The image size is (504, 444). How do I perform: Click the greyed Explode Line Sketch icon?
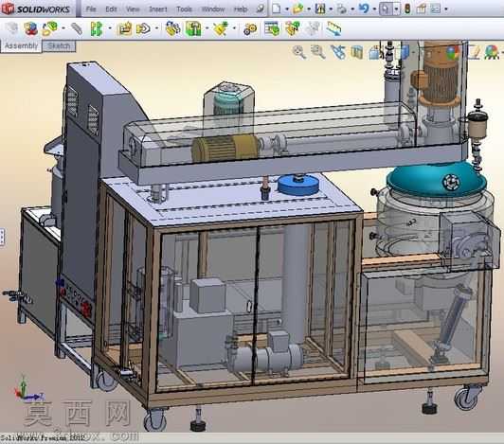pos(313,28)
